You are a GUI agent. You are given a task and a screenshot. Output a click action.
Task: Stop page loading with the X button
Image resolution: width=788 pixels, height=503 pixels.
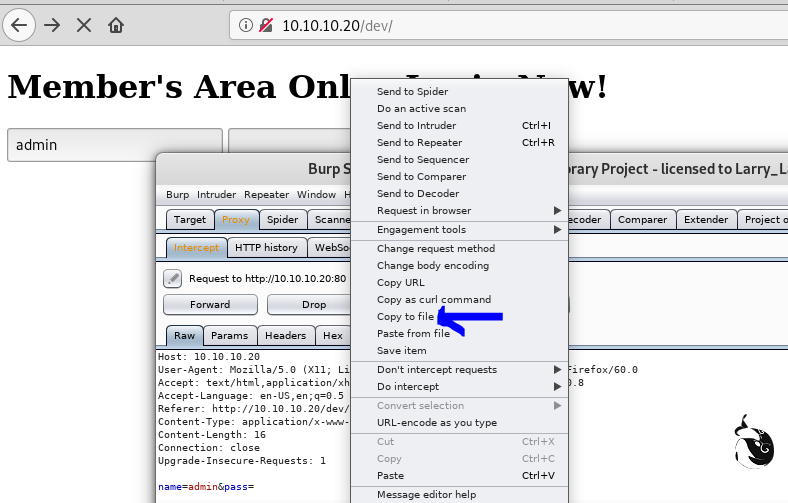click(84, 25)
